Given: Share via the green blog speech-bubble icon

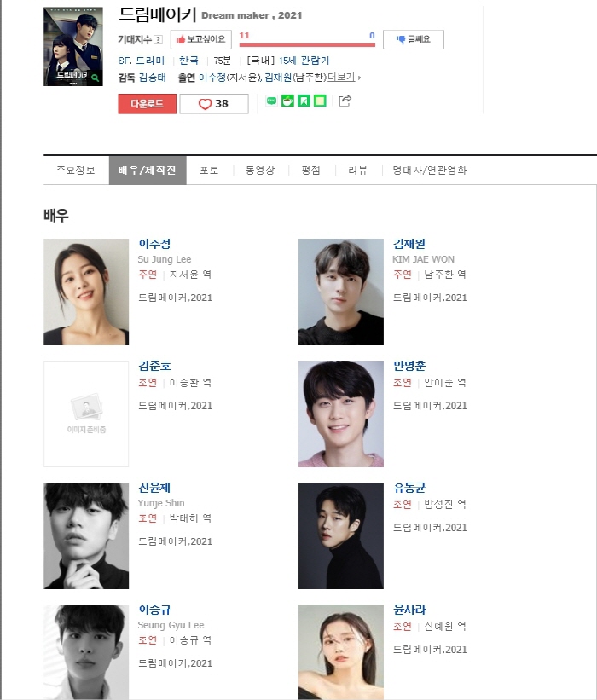Looking at the screenshot, I should (x=271, y=101).
